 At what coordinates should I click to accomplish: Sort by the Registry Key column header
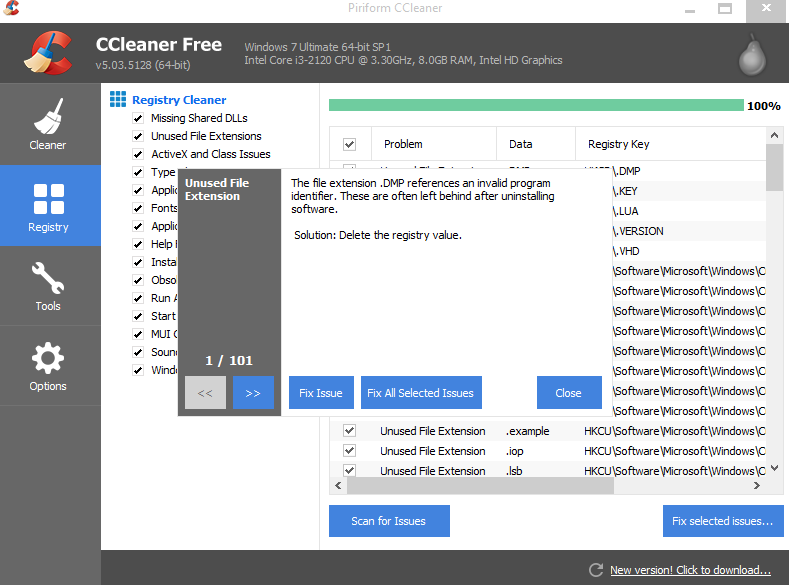[x=670, y=144]
